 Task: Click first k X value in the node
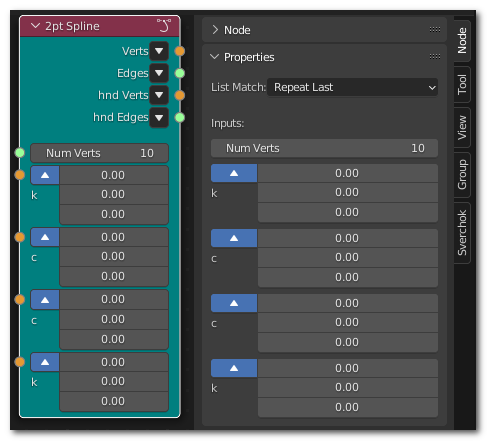tap(114, 175)
